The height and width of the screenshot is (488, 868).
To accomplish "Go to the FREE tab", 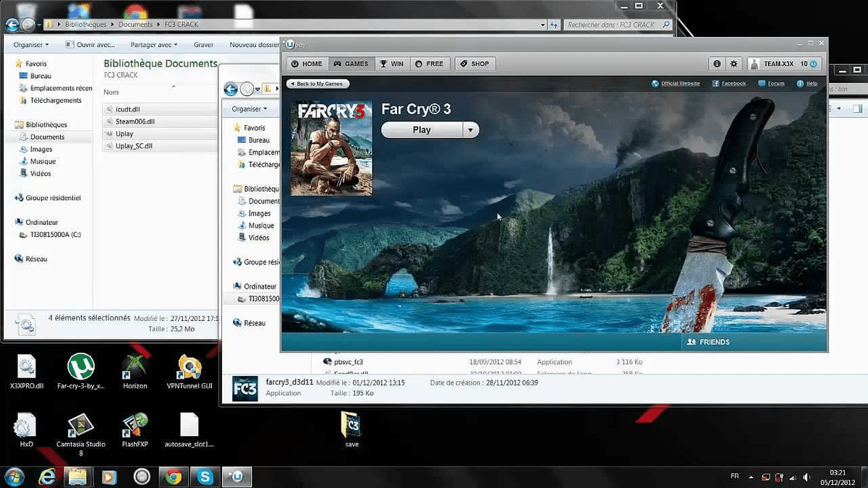I will pos(429,64).
